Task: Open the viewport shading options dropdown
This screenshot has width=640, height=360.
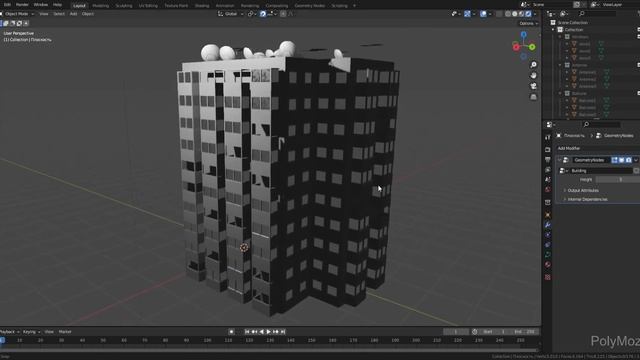Action: (x=535, y=14)
